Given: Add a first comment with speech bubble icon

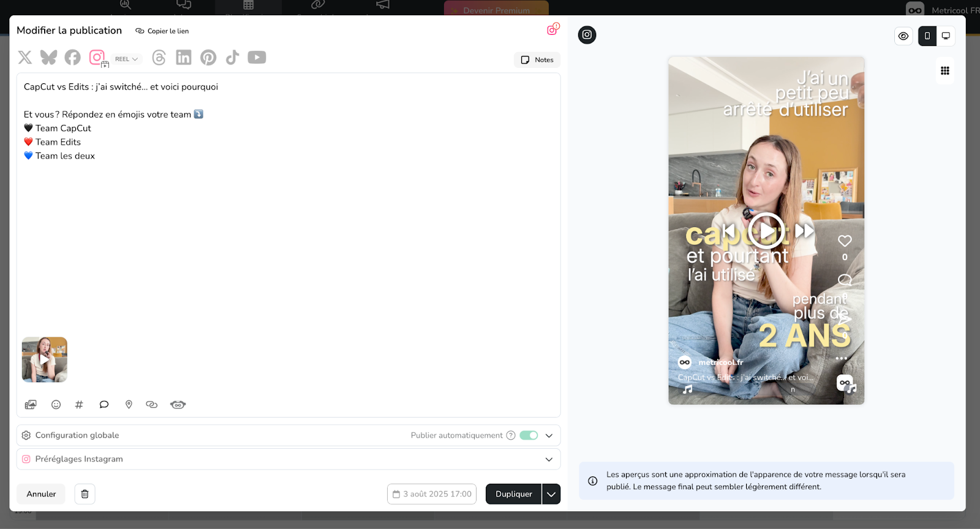Looking at the screenshot, I should tap(104, 405).
